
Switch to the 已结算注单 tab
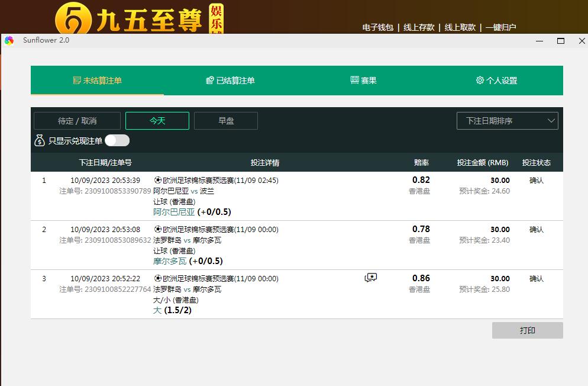tap(235, 81)
